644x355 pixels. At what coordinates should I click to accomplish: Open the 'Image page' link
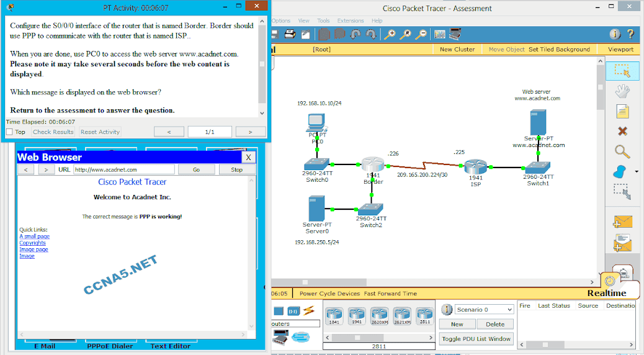(x=34, y=249)
